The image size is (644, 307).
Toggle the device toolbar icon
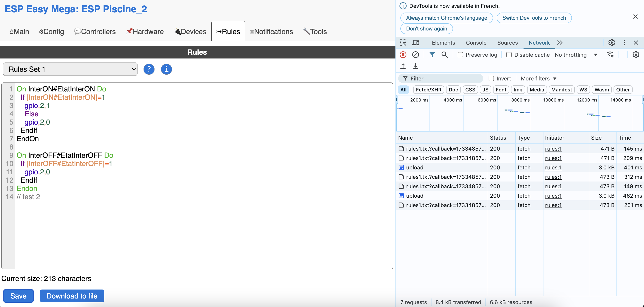pos(416,43)
